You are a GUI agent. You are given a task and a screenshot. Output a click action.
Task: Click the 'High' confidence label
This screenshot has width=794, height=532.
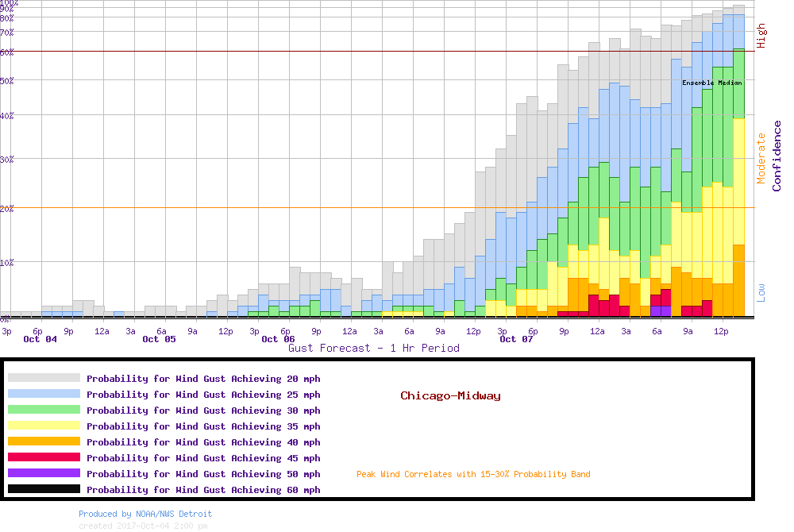[761, 36]
